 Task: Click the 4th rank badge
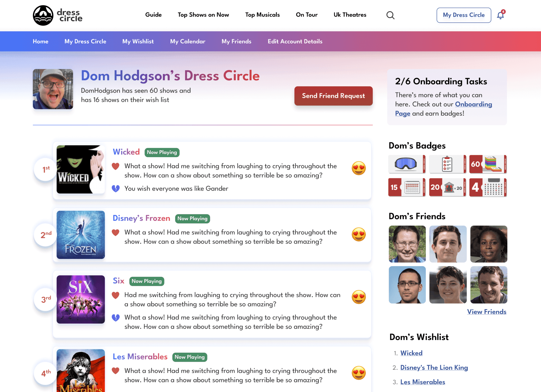[x=46, y=373]
